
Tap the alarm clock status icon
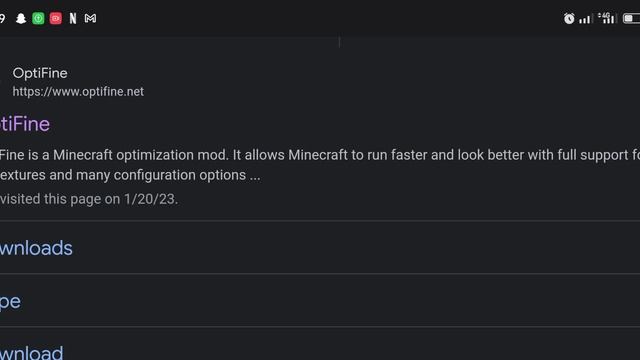pos(569,18)
